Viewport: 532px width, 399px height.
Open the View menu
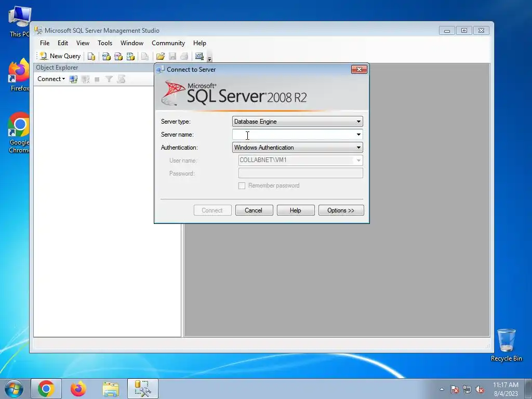coord(83,43)
